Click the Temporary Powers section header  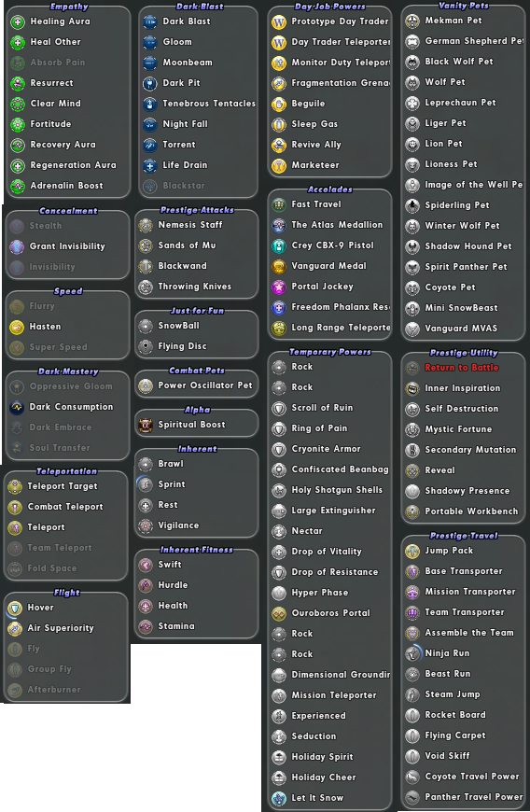point(329,352)
